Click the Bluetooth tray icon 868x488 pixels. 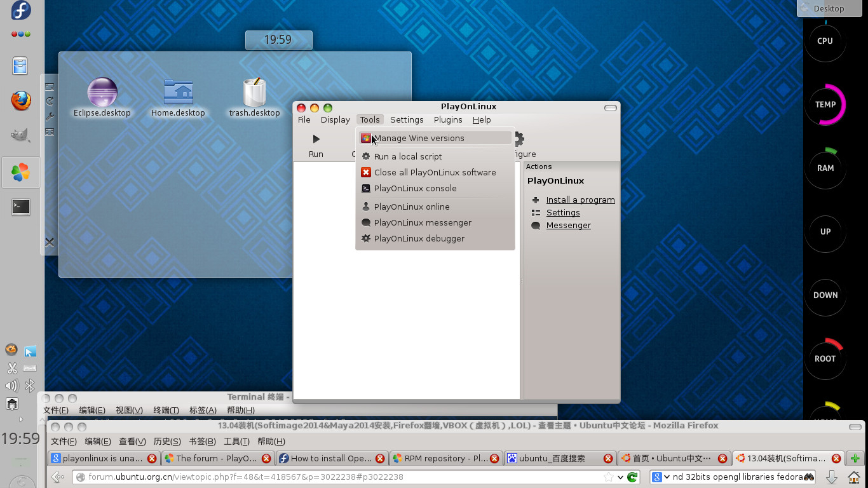(30, 385)
